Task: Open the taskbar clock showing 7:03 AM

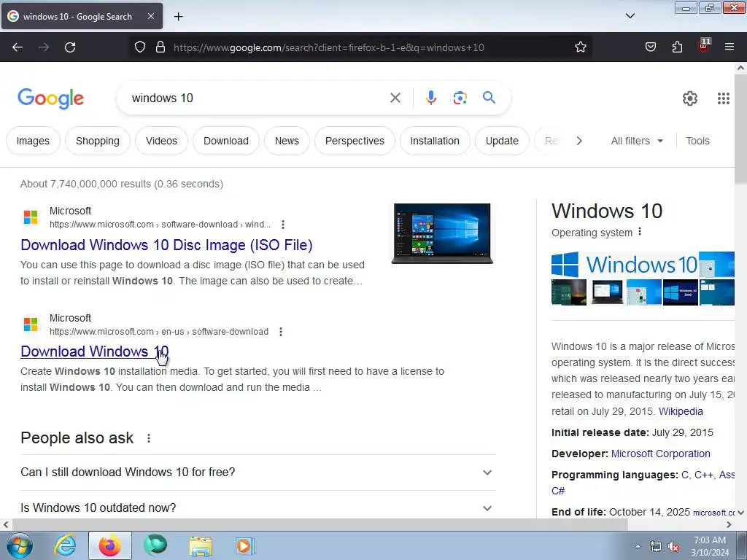Action: click(x=710, y=546)
